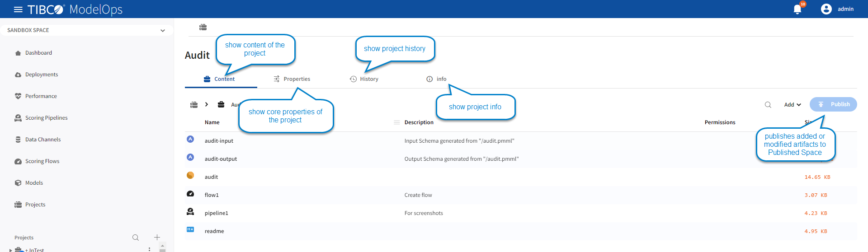The width and height of the screenshot is (868, 252).
Task: Open the info tab
Action: [436, 79]
